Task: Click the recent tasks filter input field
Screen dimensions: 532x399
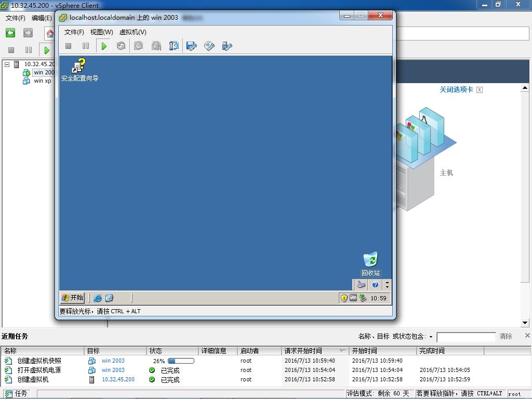Action: pos(466,337)
